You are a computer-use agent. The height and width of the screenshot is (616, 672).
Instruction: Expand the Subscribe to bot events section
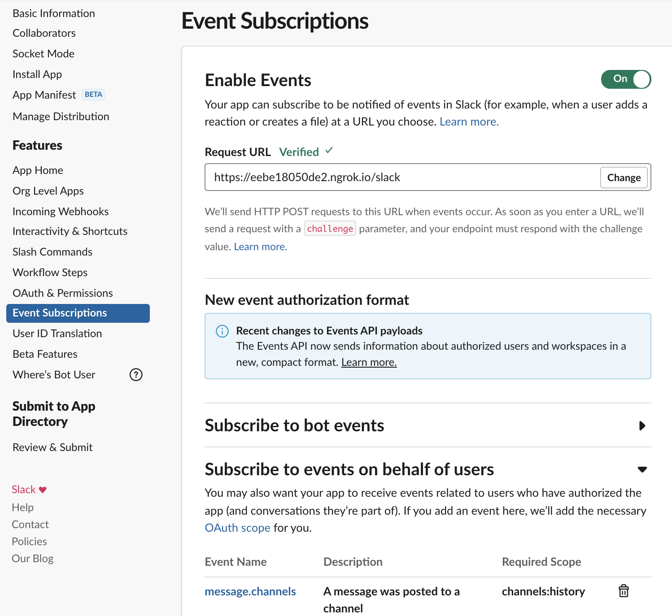642,425
